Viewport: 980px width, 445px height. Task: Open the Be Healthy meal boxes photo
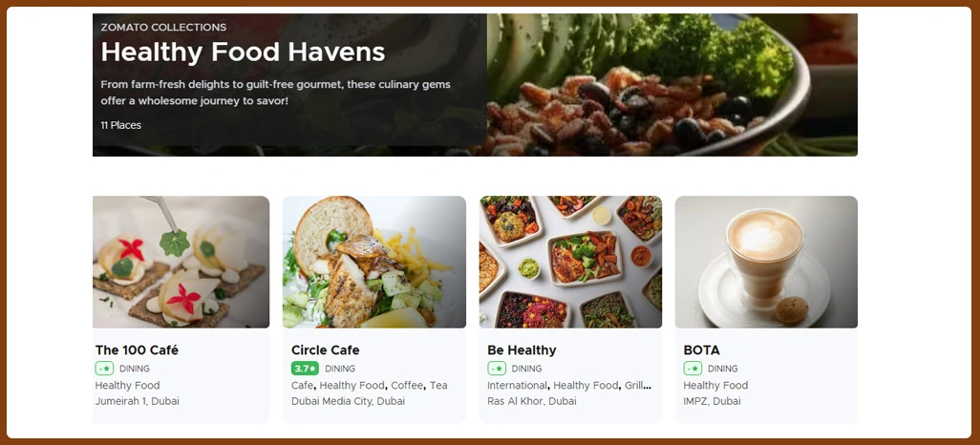[570, 262]
